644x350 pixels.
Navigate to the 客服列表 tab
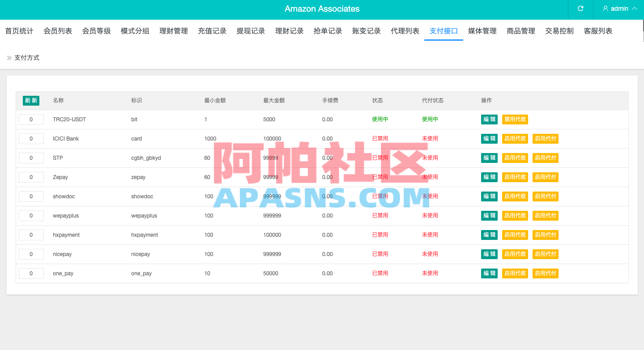click(598, 31)
